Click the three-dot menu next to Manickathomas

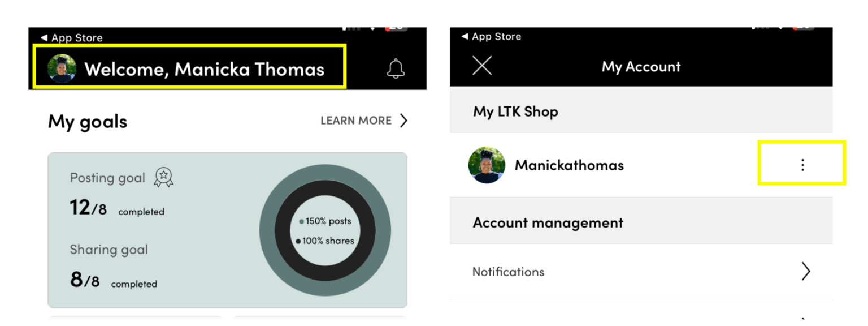(x=802, y=165)
